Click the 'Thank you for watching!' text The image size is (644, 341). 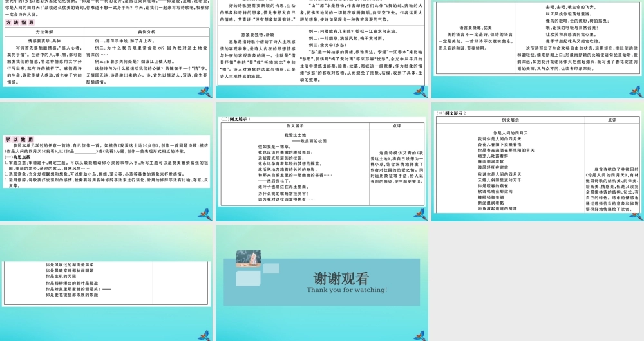pos(346,290)
